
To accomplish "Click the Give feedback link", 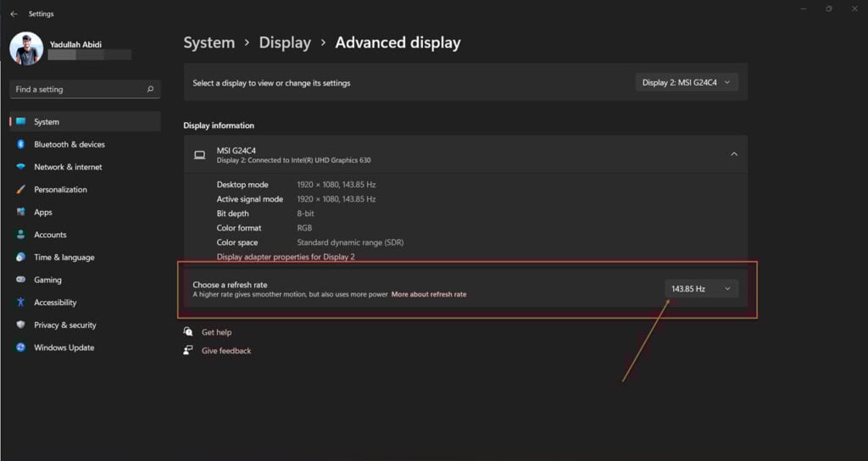I will coord(226,351).
